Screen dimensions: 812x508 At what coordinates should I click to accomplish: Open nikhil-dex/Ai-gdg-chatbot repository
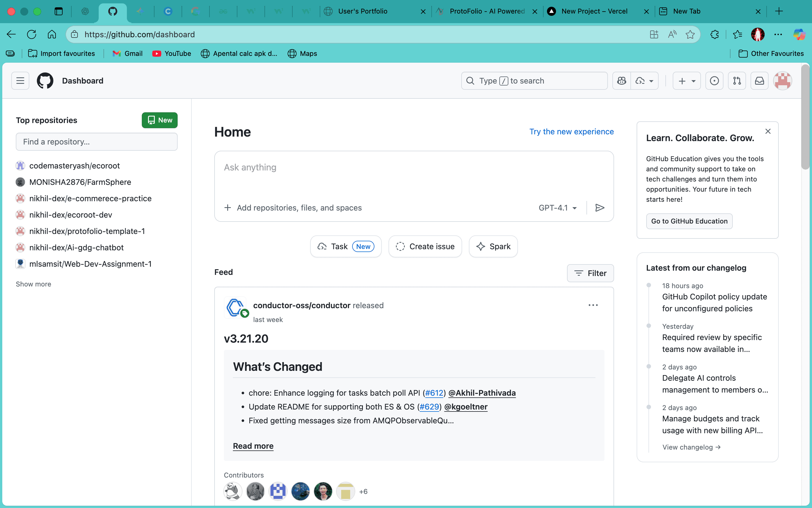click(x=76, y=248)
